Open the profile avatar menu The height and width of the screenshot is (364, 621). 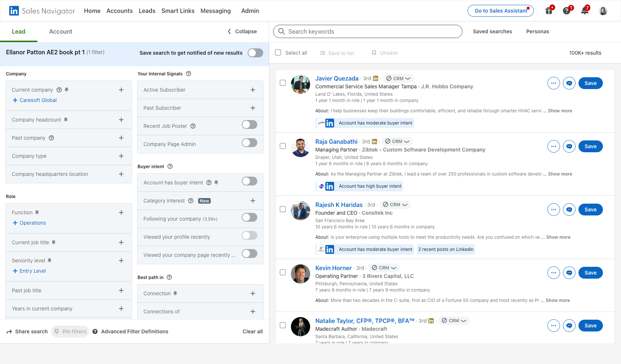(x=603, y=11)
